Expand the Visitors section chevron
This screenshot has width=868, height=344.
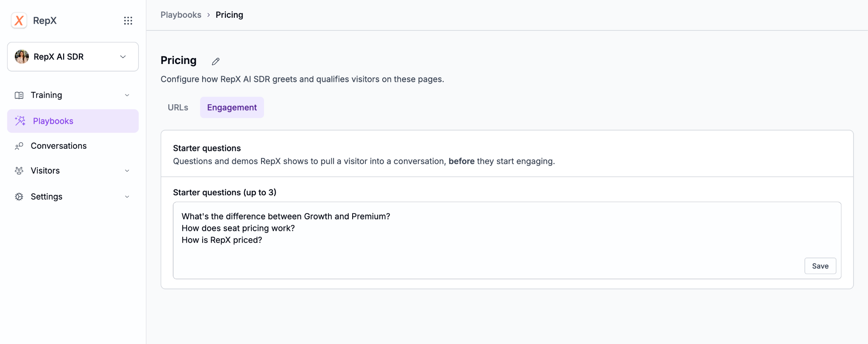coord(127,171)
